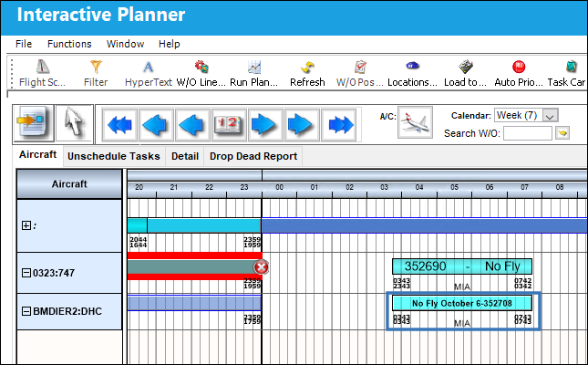The height and width of the screenshot is (365, 588).
Task: Click the 20 hour marker in timeline header
Action: coord(139,187)
